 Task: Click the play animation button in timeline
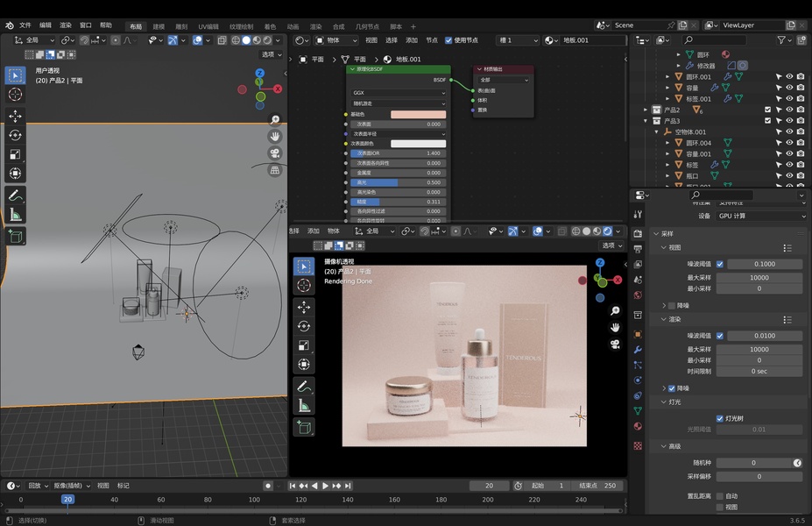(325, 486)
